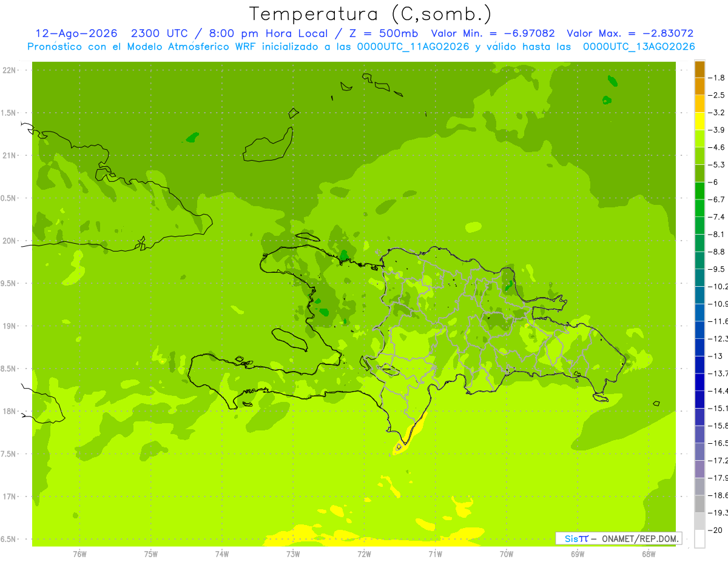Pick the lime swatch between -3.9 and -4.6

[699, 139]
